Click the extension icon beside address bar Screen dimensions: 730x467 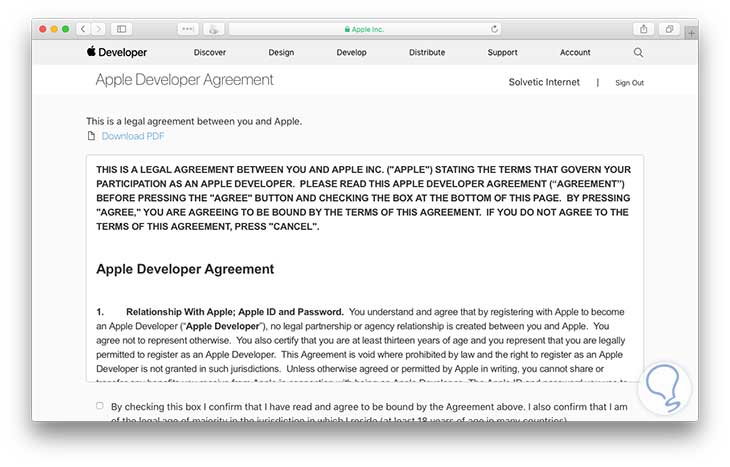point(214,29)
